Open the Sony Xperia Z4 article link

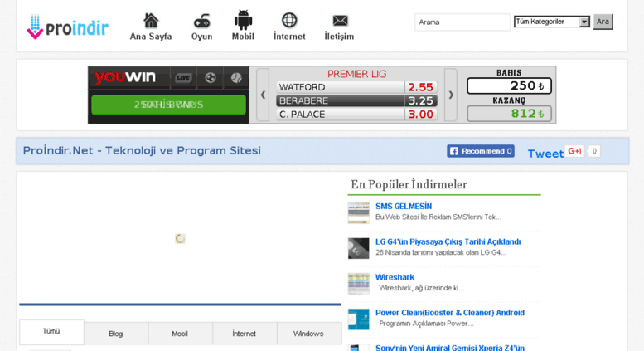click(450, 348)
